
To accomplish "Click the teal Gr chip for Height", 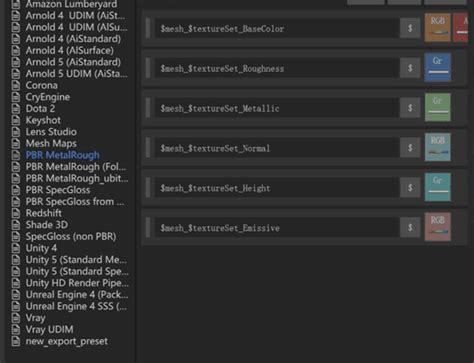I will (x=437, y=187).
